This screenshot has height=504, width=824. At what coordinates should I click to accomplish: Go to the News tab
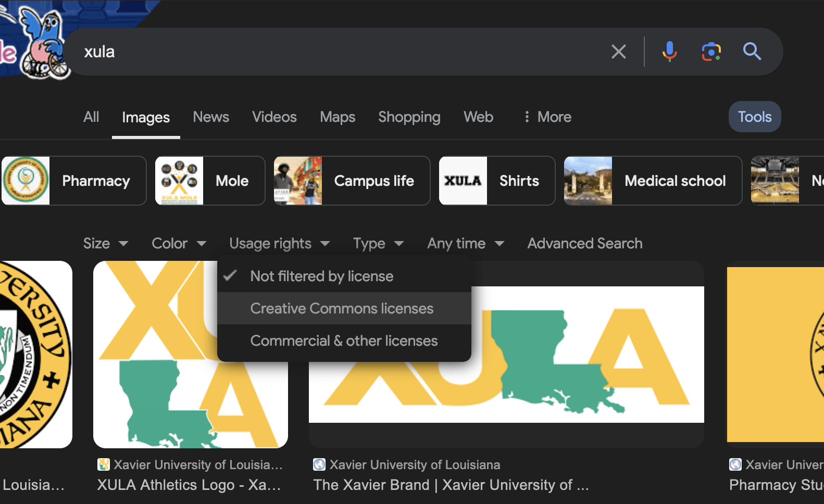211,117
